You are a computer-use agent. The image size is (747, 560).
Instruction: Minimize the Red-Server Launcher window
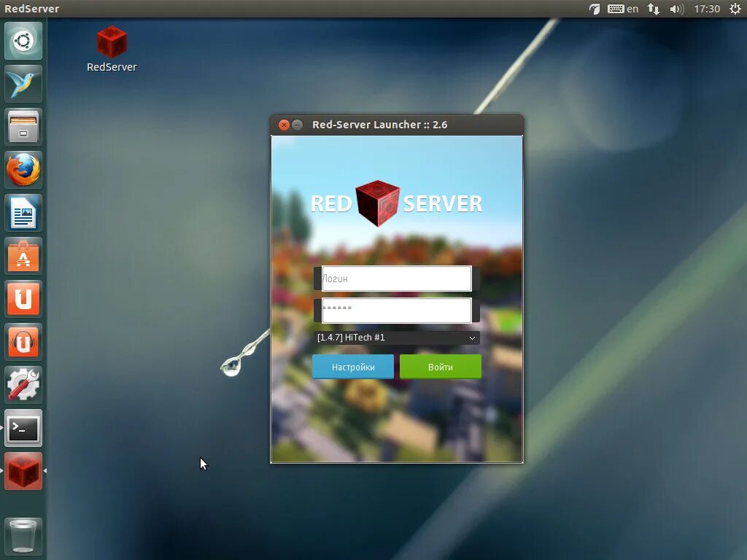tap(298, 125)
